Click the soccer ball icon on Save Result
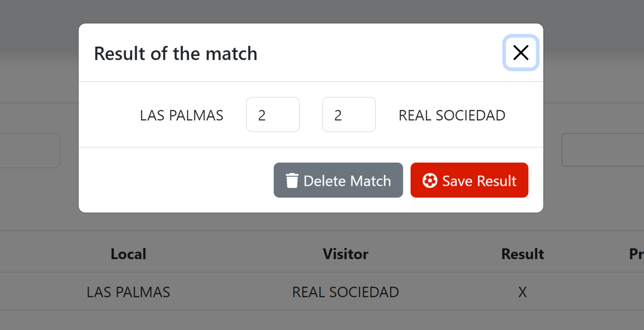 pyautogui.click(x=429, y=181)
